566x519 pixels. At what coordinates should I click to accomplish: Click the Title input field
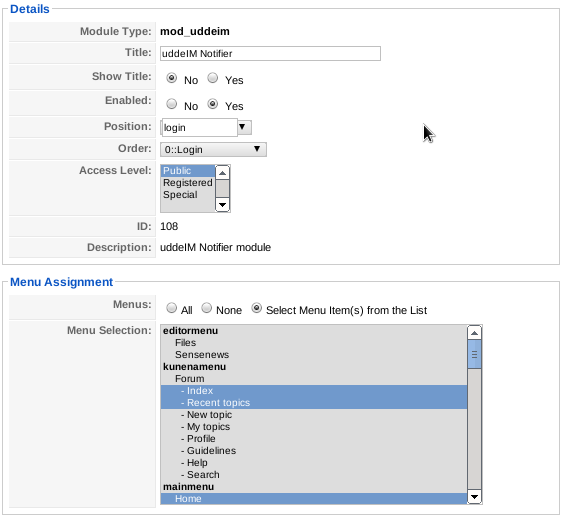(270, 53)
